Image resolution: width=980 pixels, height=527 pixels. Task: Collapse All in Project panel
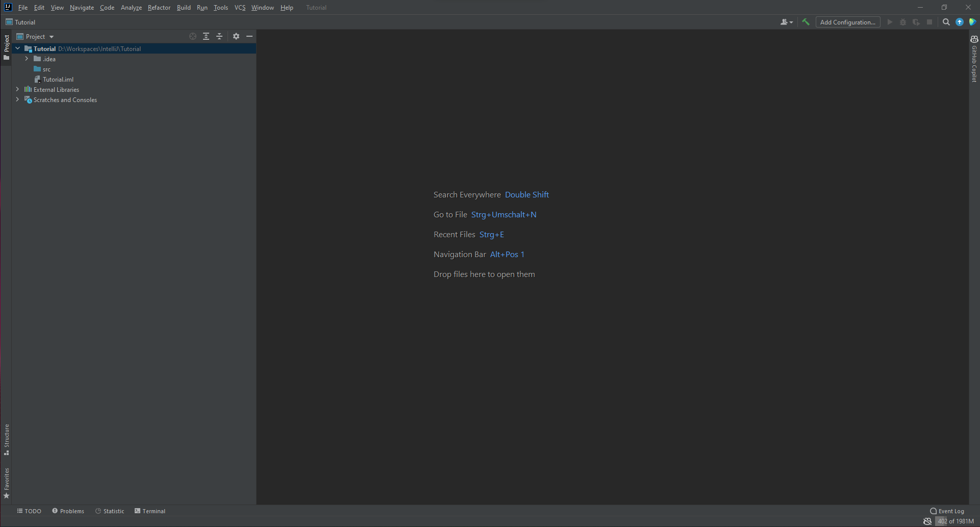219,36
